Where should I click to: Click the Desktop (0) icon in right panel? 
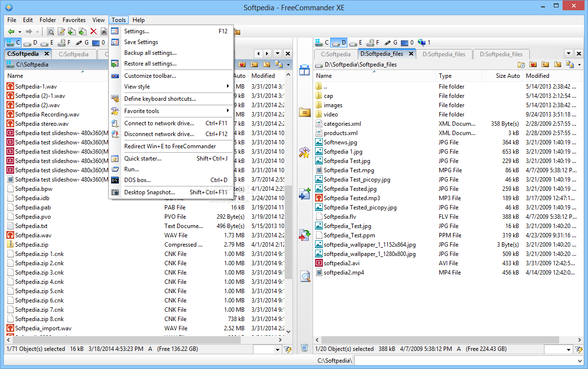(407, 43)
